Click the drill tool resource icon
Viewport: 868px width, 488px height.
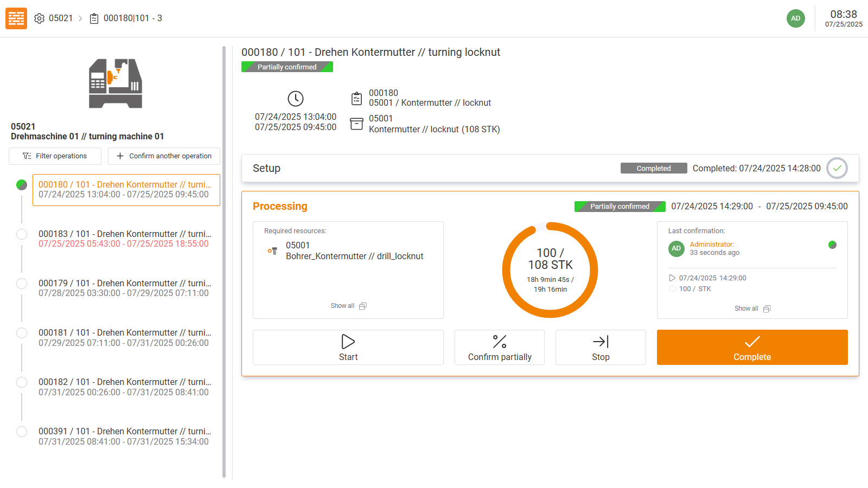pyautogui.click(x=272, y=251)
